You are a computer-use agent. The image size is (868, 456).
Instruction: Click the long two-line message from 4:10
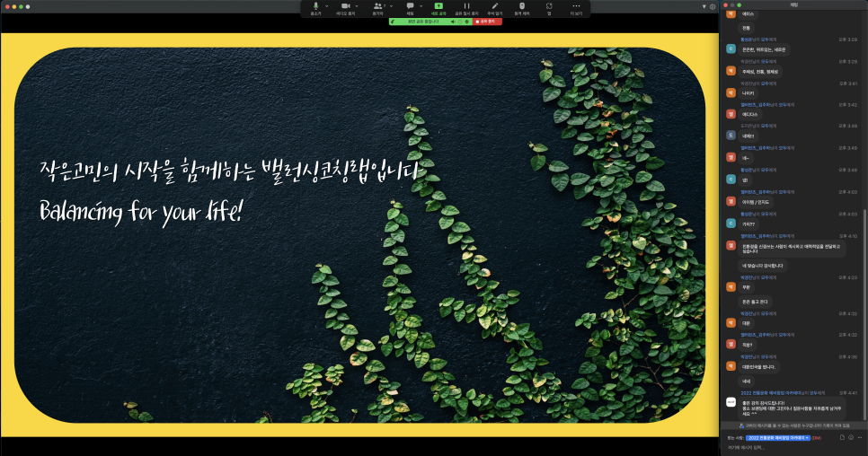pos(792,249)
